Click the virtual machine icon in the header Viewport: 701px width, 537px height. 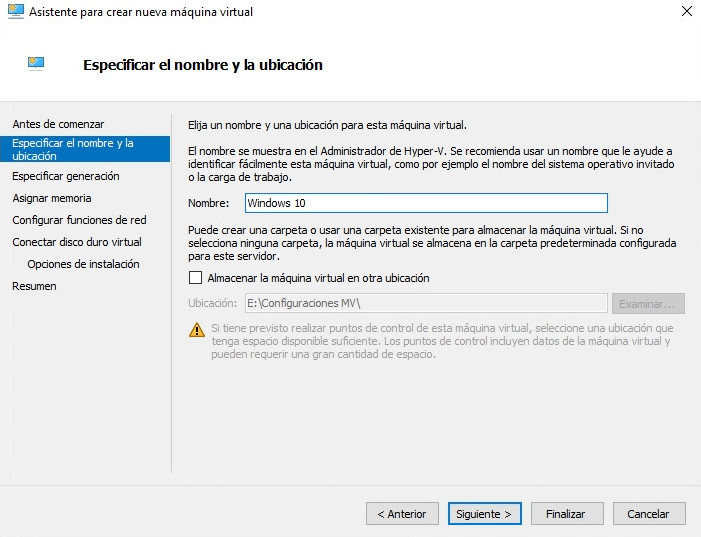(x=36, y=65)
